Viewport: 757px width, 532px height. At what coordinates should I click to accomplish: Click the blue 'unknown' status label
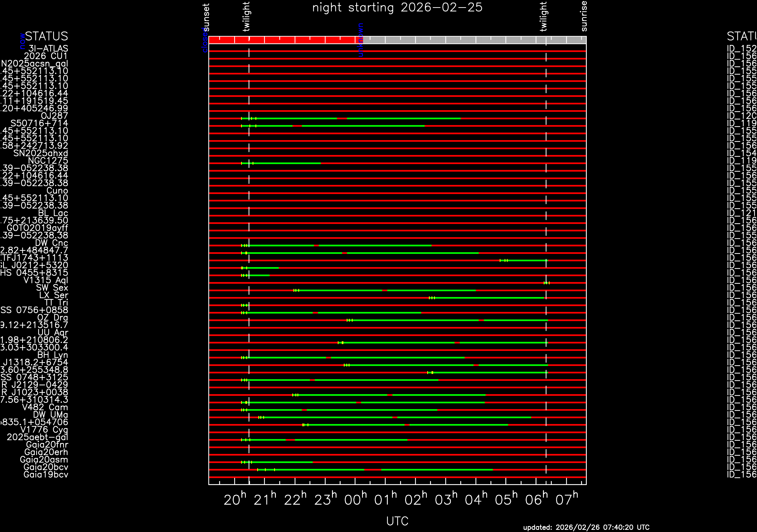pyautogui.click(x=361, y=40)
